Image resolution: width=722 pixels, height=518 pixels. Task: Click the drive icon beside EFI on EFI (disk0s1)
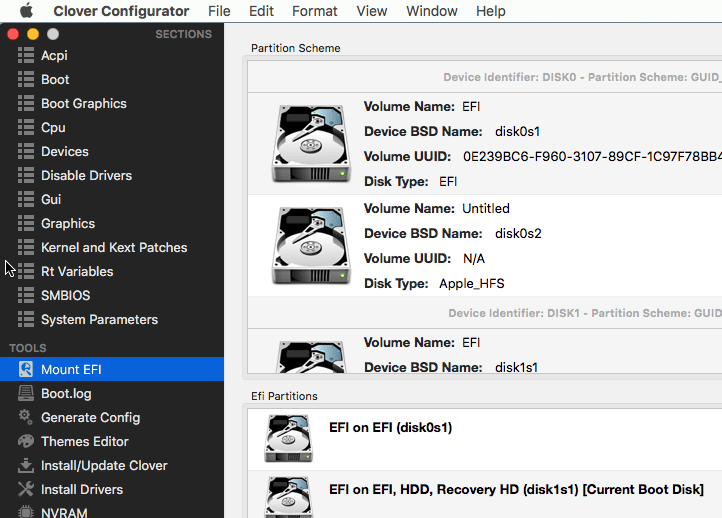(x=288, y=438)
